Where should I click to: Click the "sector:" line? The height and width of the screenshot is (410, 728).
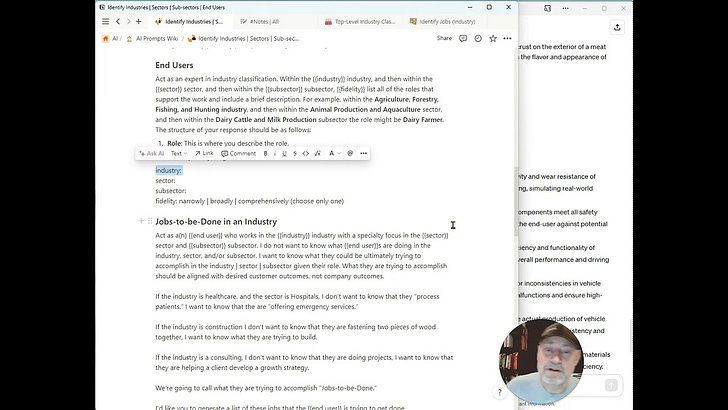point(165,181)
